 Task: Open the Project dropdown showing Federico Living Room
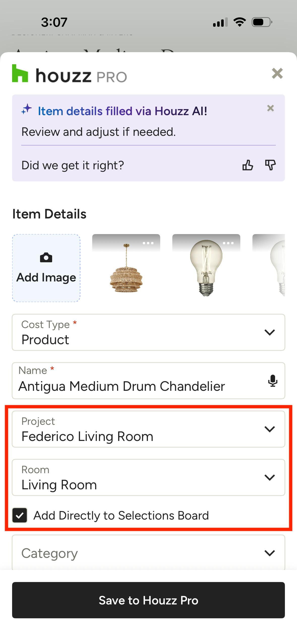tap(148, 429)
